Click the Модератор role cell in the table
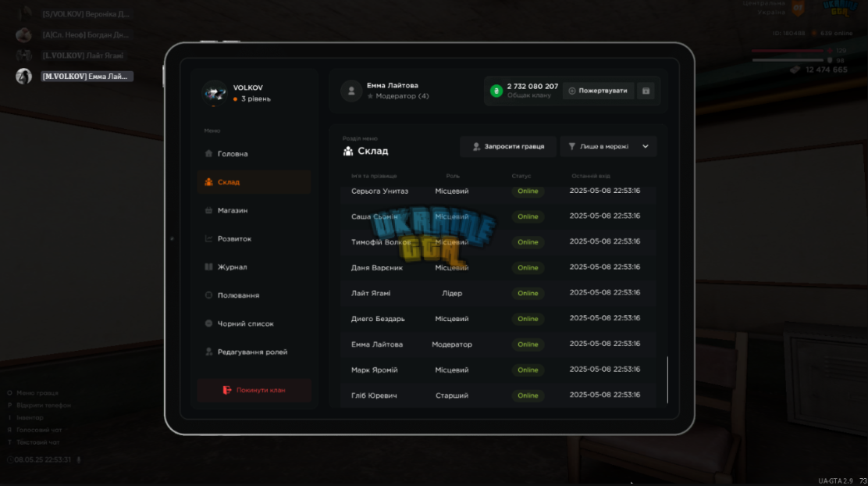 (452, 344)
